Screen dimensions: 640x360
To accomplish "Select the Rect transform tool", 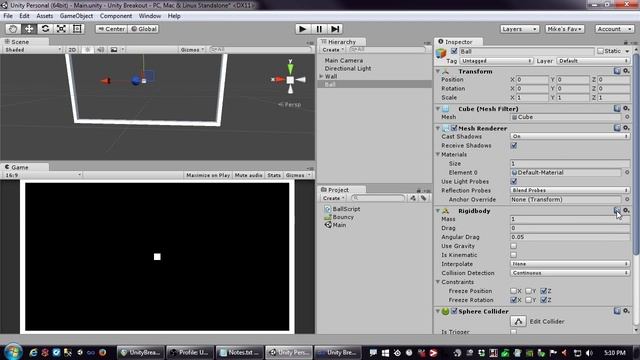I will (x=77, y=29).
